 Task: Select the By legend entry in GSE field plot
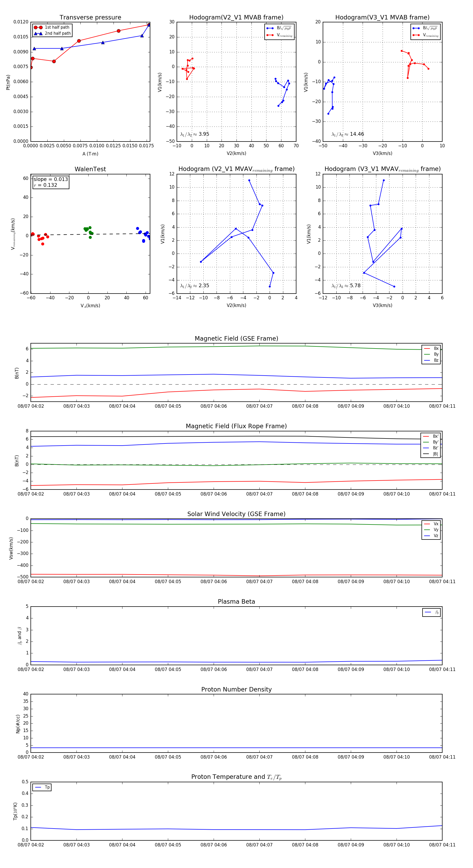pyautogui.click(x=431, y=354)
